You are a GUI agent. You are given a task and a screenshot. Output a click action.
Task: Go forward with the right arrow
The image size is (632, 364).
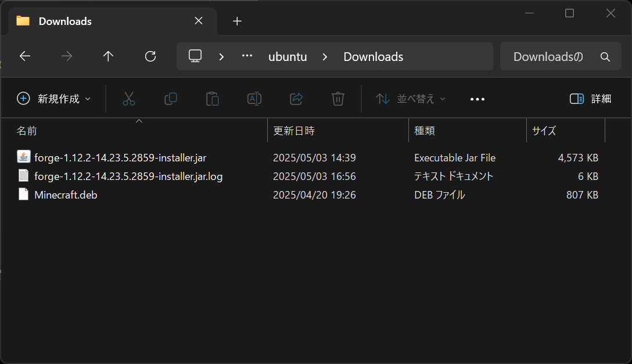[66, 56]
